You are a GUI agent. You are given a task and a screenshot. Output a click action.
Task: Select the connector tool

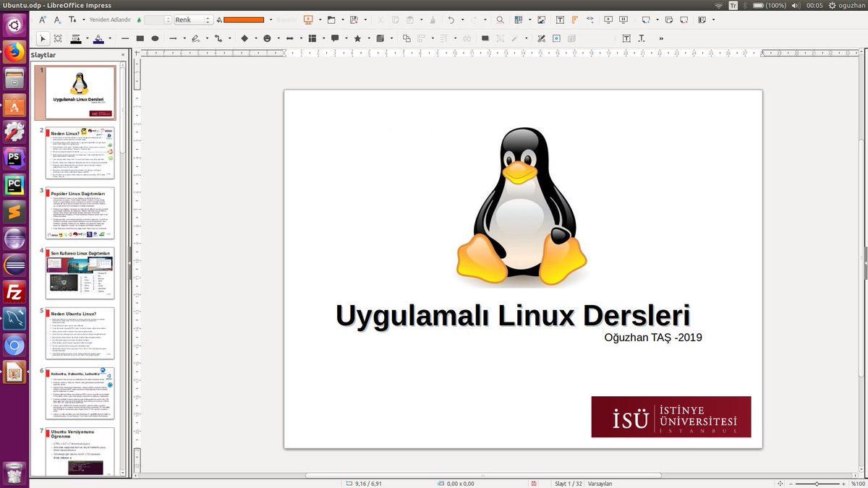pyautogui.click(x=218, y=38)
